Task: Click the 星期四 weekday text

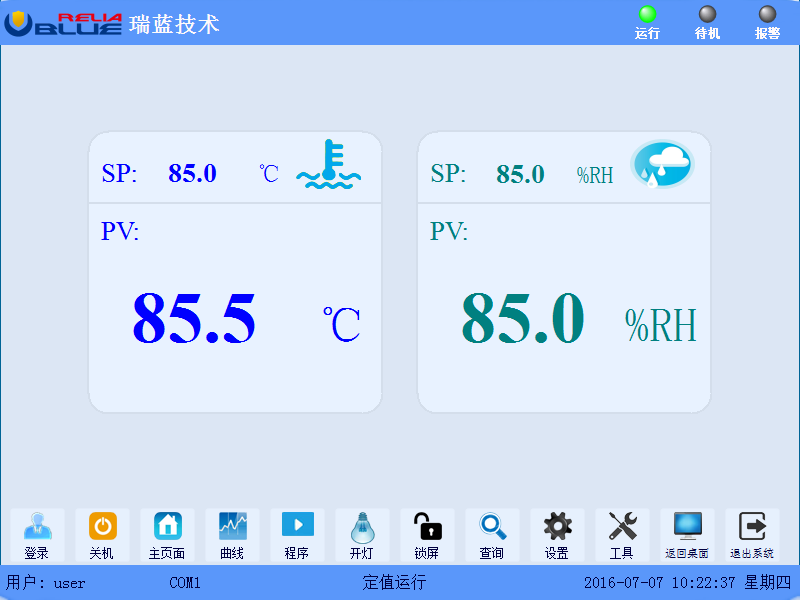Action: [x=767, y=582]
